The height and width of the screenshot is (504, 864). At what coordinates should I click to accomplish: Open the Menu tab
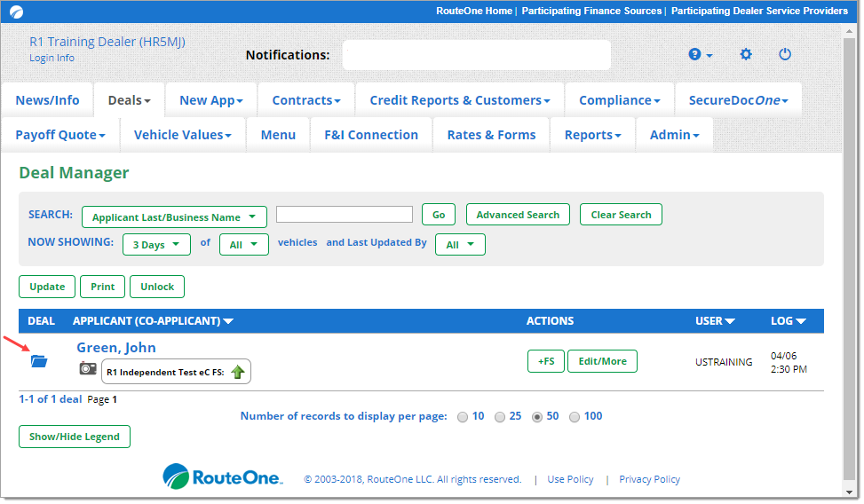[x=278, y=135]
